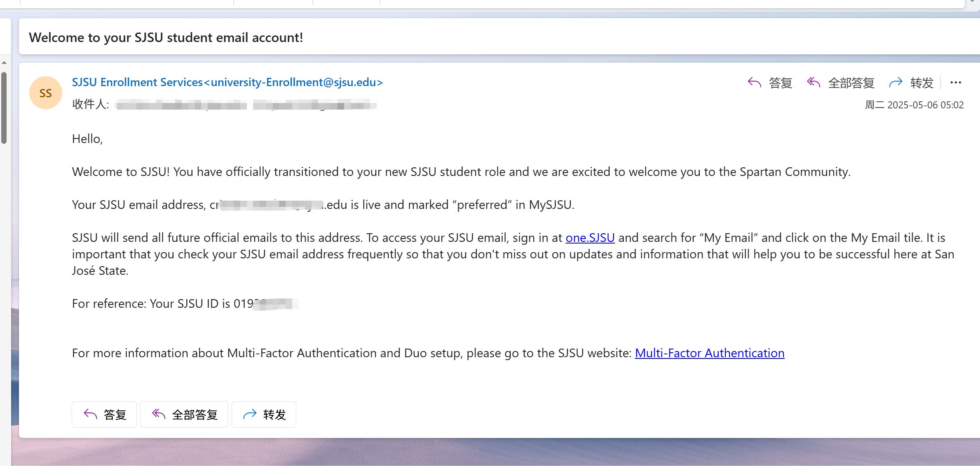This screenshot has width=980, height=466.
Task: Click the blurred recipient after 收件人
Action: pyautogui.click(x=245, y=105)
